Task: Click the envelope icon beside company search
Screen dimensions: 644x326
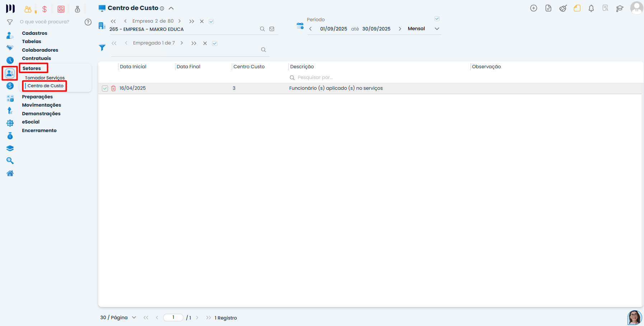Action: click(272, 29)
